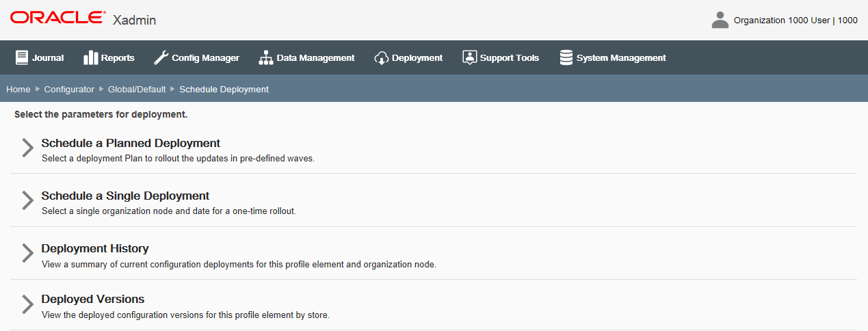Click the Oracle logo
Viewport: 868px width, 331px height.
[57, 18]
